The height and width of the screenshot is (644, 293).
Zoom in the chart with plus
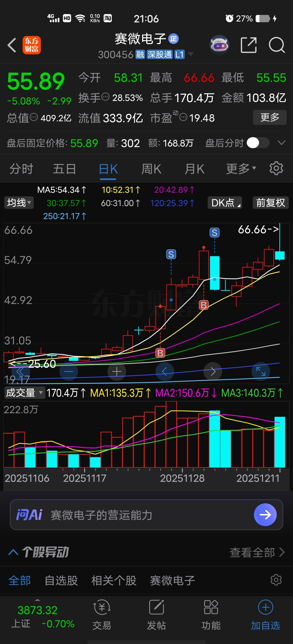pyautogui.click(x=117, y=371)
